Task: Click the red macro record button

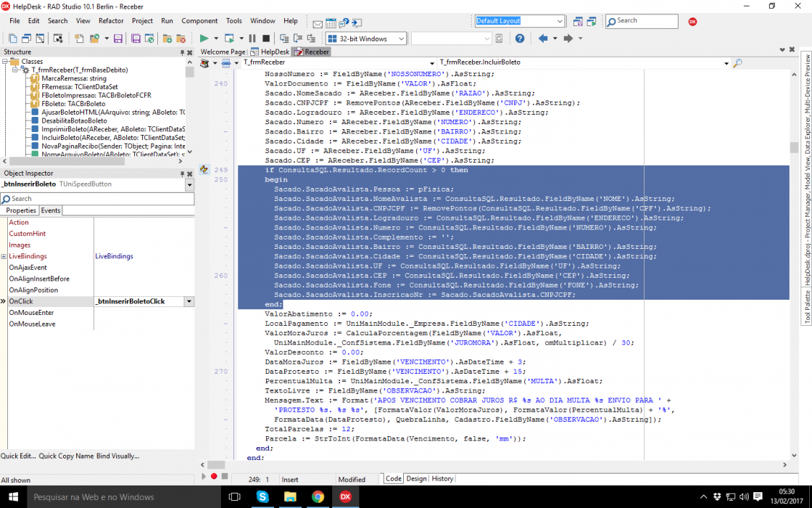Action: click(x=214, y=476)
